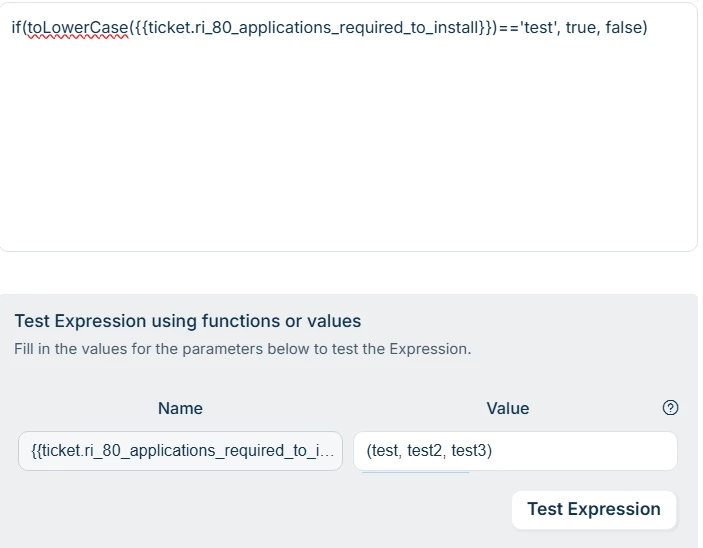Place cursor on 'false' in the expression
This screenshot has height=548, width=703.
pyautogui.click(x=623, y=27)
